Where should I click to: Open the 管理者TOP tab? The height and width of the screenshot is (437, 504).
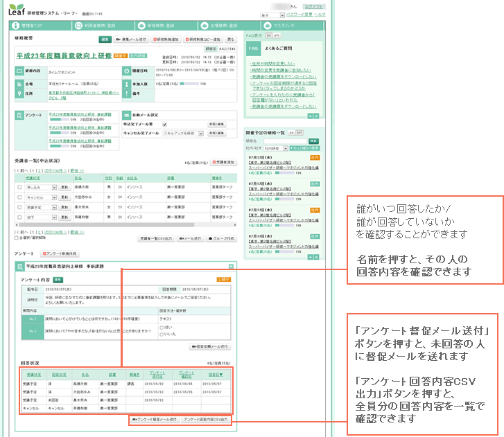(x=40, y=26)
